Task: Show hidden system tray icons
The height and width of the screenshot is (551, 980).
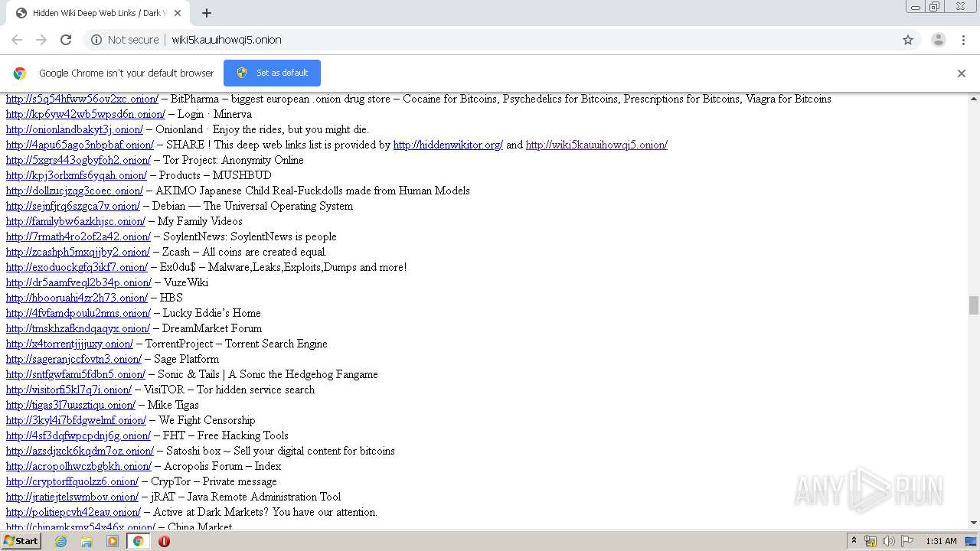Action: 854,541
